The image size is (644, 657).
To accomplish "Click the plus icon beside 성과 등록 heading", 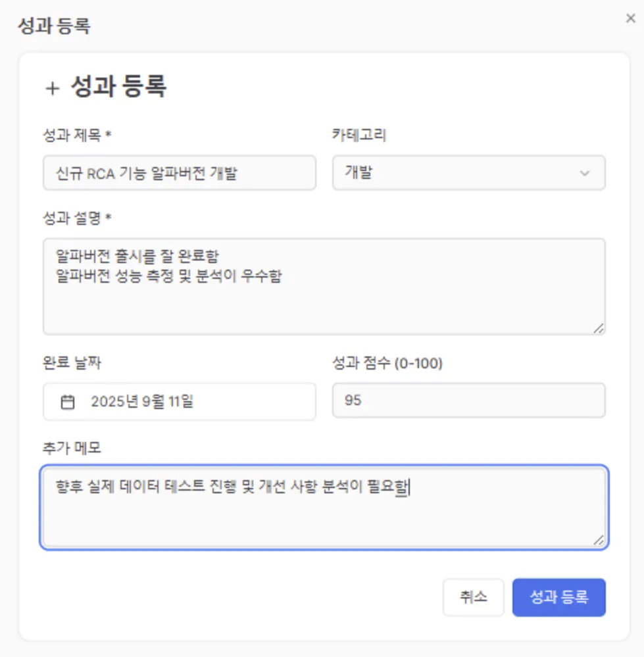I will (x=53, y=88).
